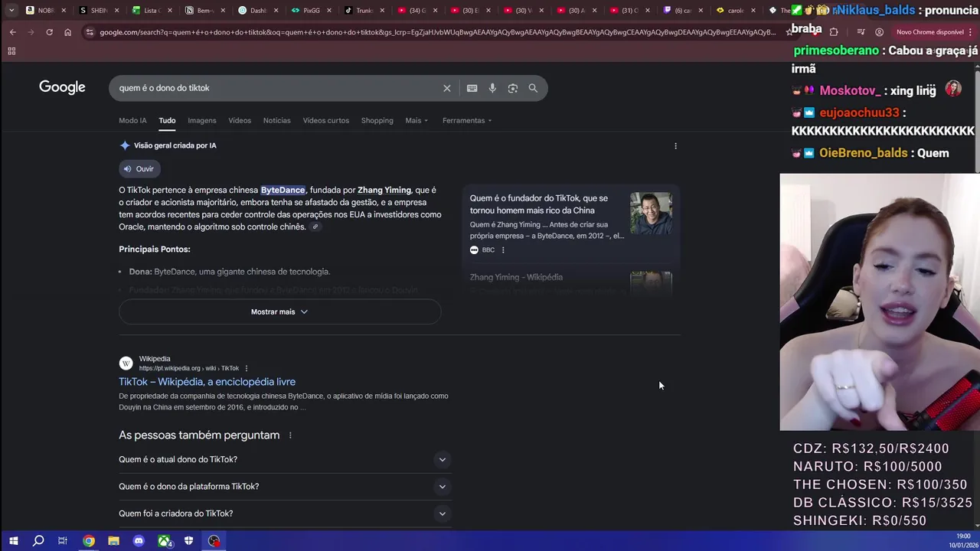Open BBC article about TikTok founder
Image resolution: width=980 pixels, height=551 pixels.
tap(539, 204)
